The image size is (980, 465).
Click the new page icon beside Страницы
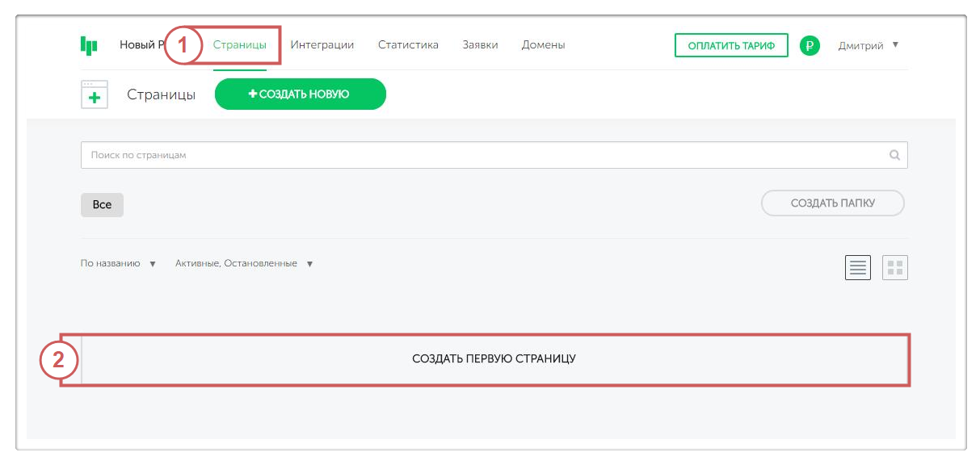pos(95,94)
